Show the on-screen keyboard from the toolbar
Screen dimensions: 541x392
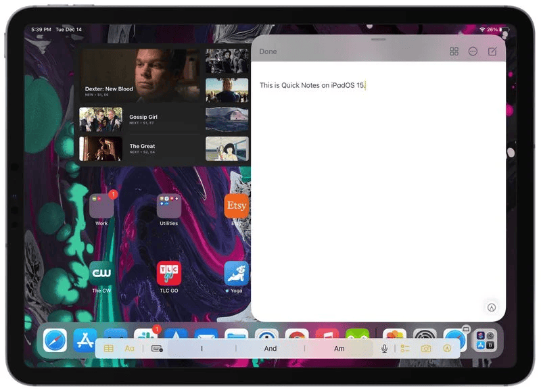(x=157, y=349)
